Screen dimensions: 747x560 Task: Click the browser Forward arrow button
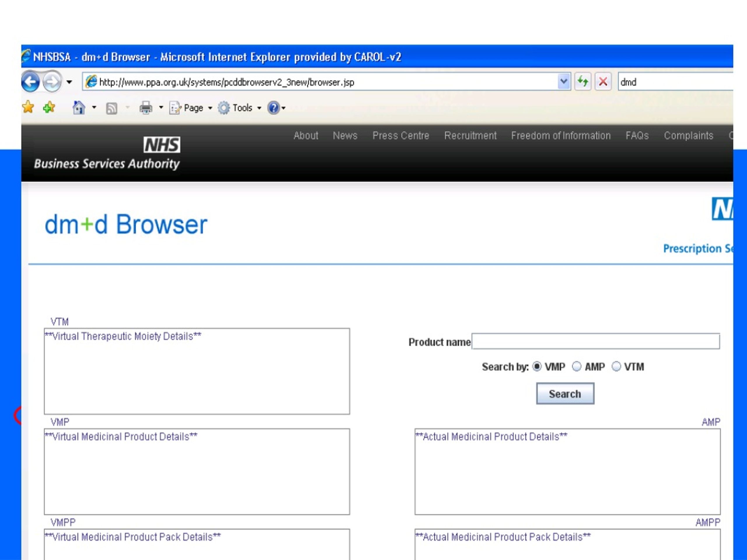[x=52, y=82]
